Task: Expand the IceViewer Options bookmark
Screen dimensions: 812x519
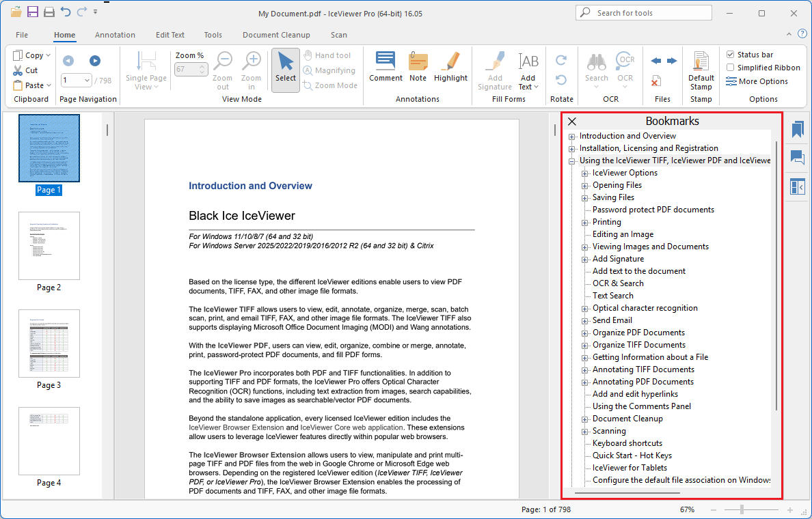Action: 584,174
